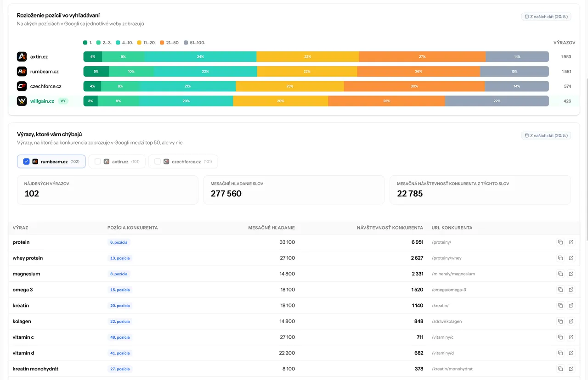The image size is (588, 380).
Task: Open external link for whey protein row
Action: pos(571,258)
